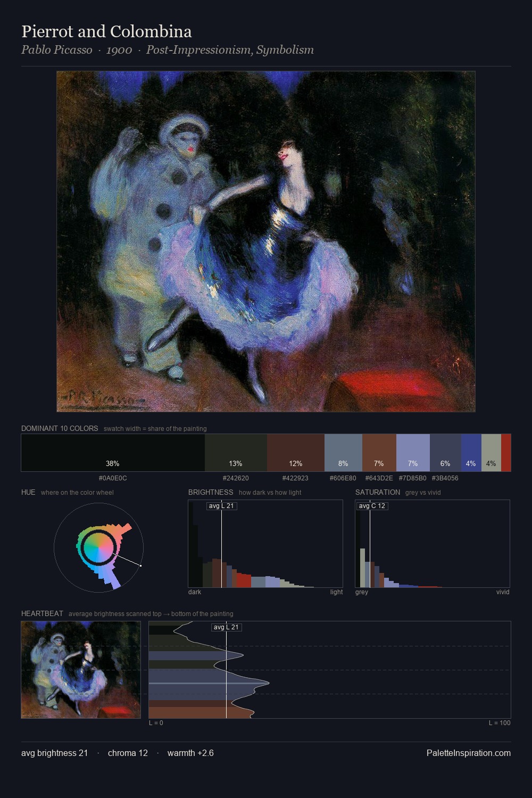This screenshot has height=798, width=532.
Task: Select the 12% brown swatch #422923
Action: coord(296,453)
